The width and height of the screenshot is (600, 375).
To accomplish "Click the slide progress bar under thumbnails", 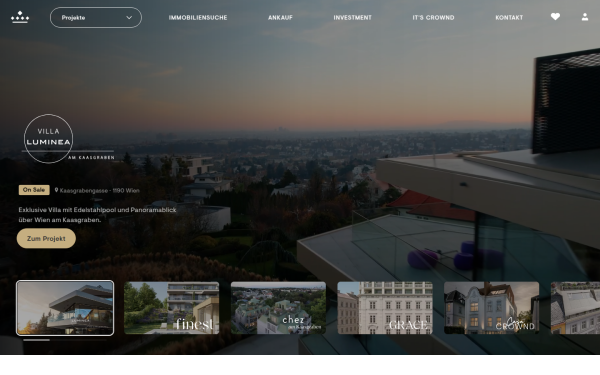I will click(65, 340).
